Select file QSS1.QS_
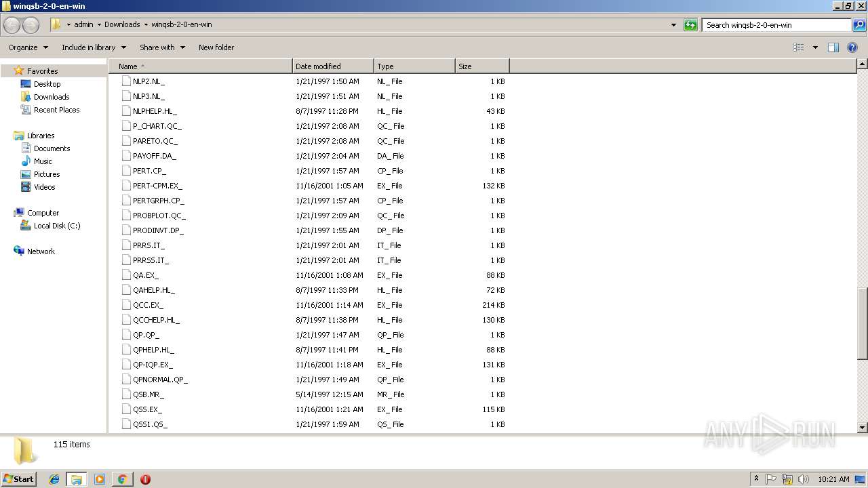868x488 pixels. click(x=150, y=424)
